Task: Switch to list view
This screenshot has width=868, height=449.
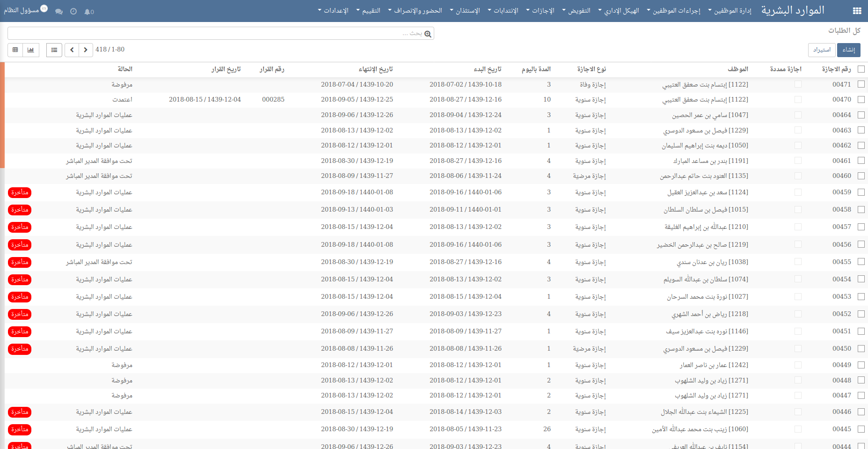Action: tap(54, 50)
